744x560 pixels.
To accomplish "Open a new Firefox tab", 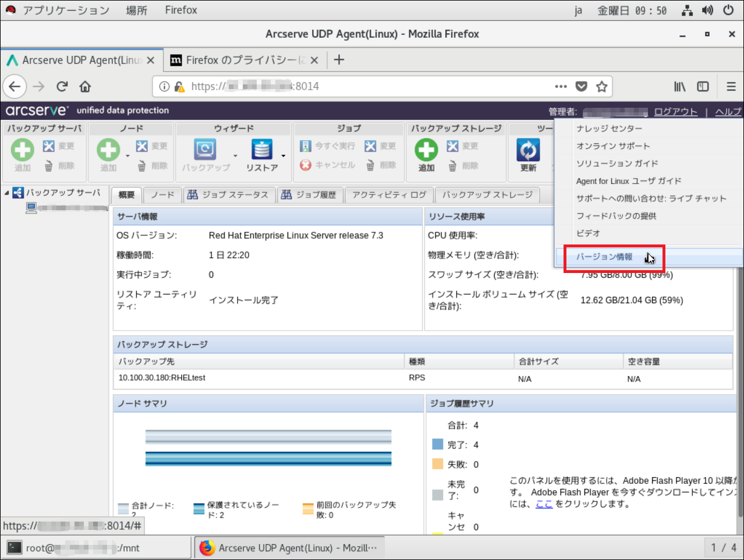I will [339, 60].
